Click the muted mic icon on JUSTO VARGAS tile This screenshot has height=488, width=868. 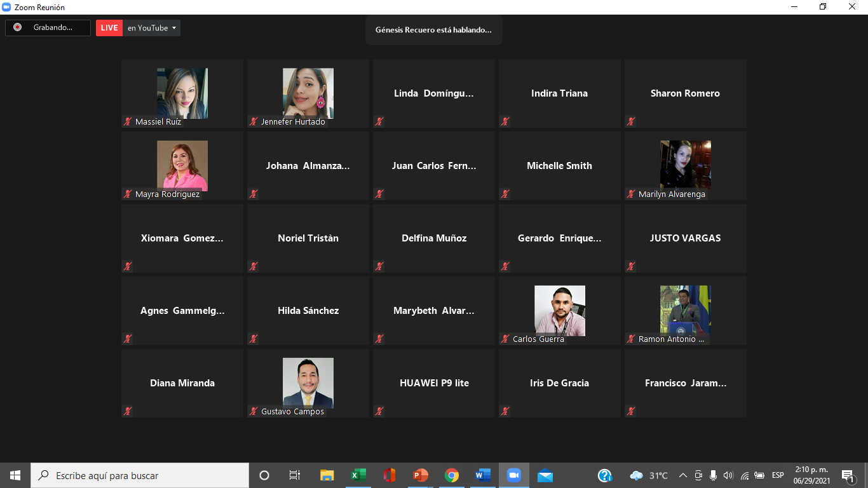pyautogui.click(x=631, y=266)
